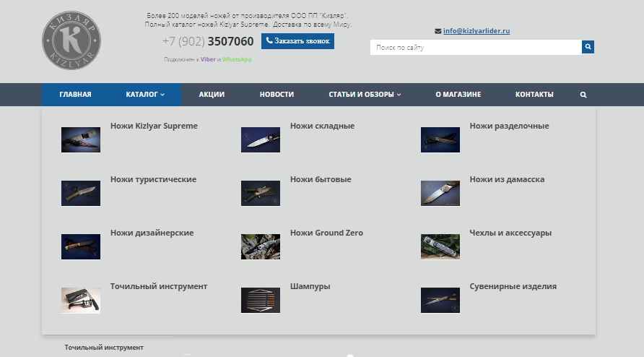Click the envelope email icon
This screenshot has height=357, width=644.
pos(438,31)
